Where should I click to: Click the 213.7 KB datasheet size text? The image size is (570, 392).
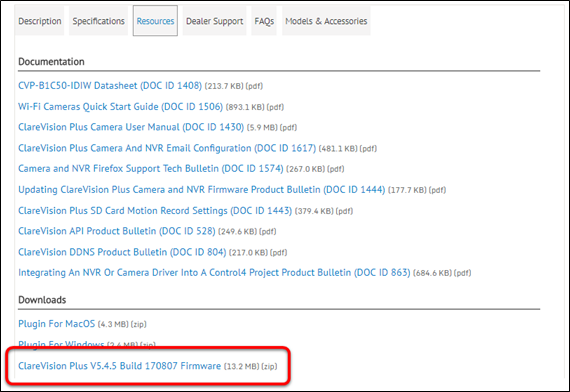224,87
